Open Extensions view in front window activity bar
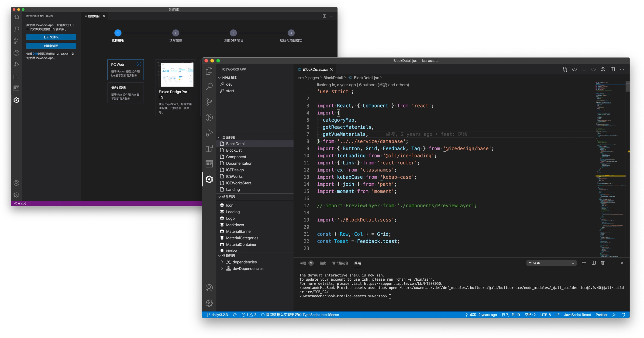This screenshot has width=644, height=338. [209, 148]
